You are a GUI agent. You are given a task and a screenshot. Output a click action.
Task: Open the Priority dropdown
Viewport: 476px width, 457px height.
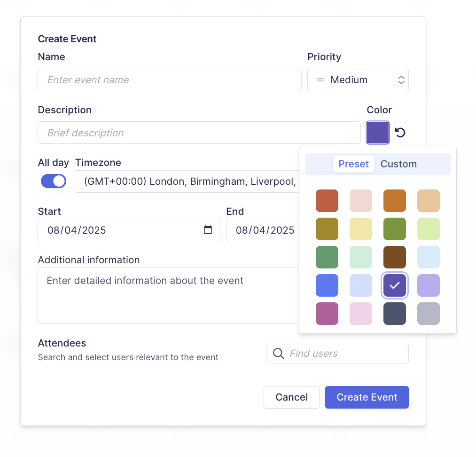tap(358, 80)
